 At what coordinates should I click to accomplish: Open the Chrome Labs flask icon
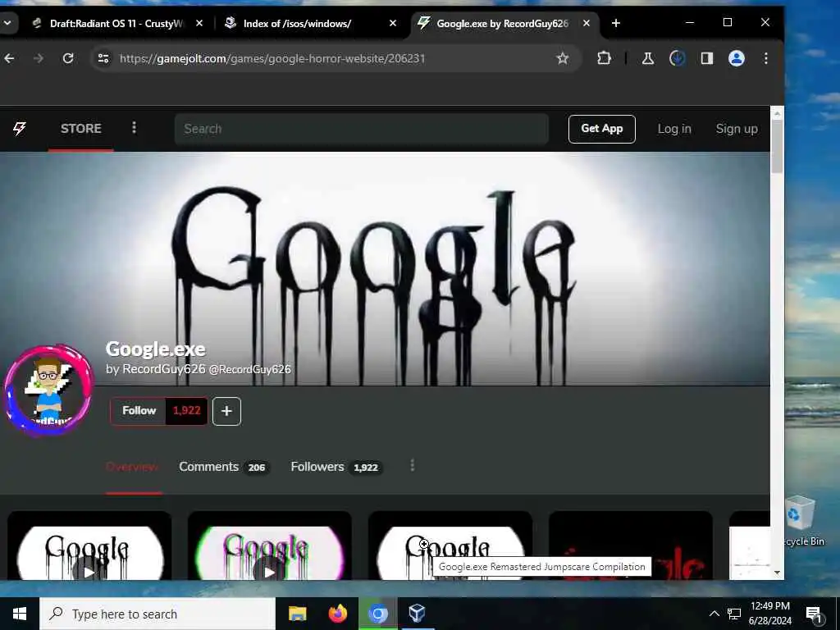648,58
